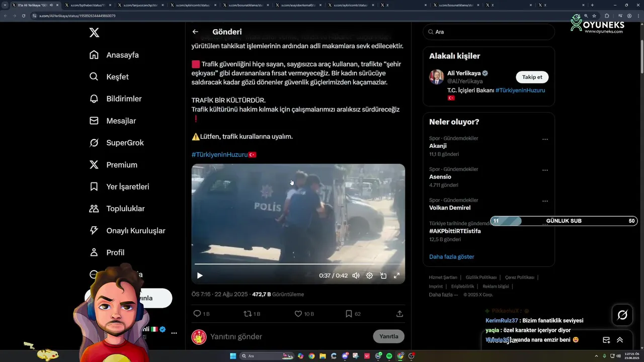Click Ali Yerlikaya's profile avatar
Viewport: 644px width, 362px height.
[x=436, y=77]
